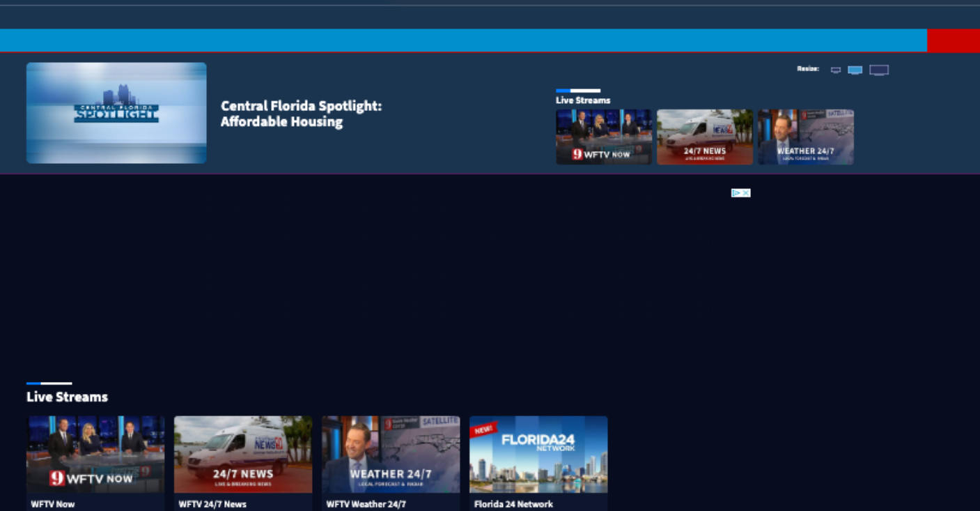Click the Resize label text
Screen dimensions: 980x511
[x=808, y=69]
